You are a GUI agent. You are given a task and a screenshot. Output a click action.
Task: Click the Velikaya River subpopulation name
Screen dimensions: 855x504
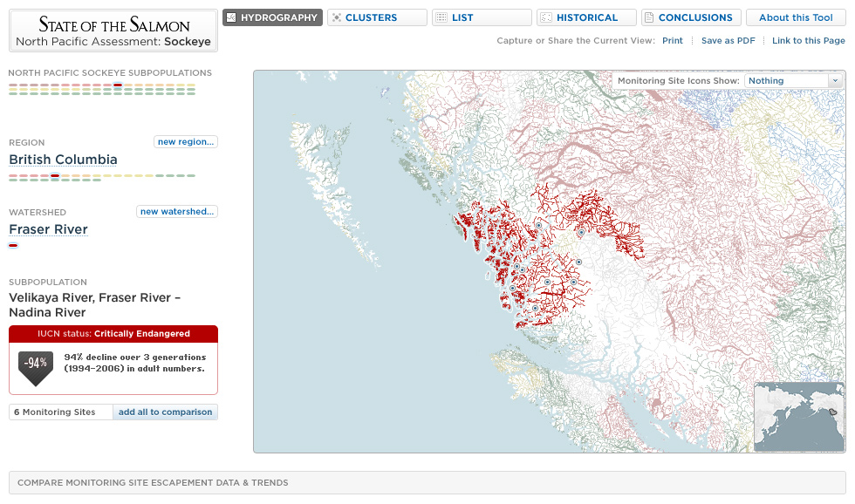point(94,305)
